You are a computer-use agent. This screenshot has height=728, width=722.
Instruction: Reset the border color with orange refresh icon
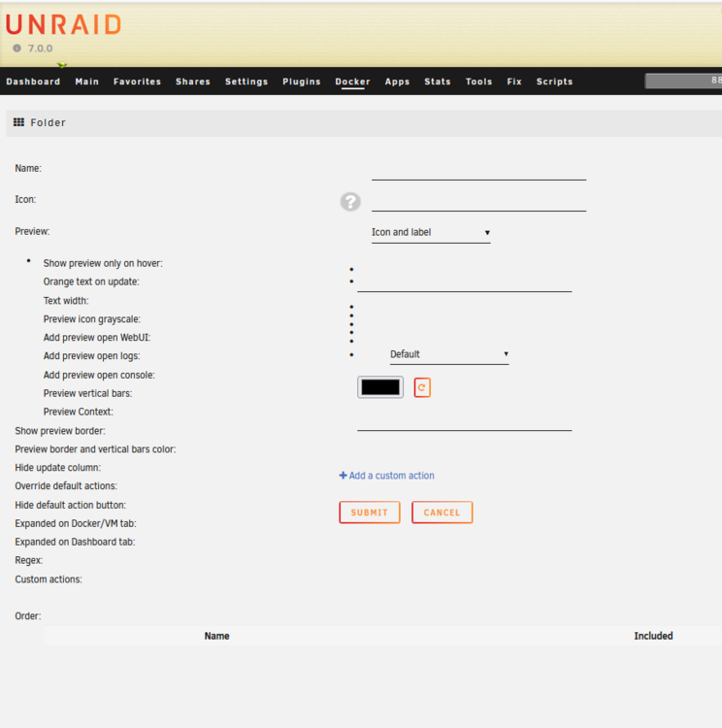[422, 387]
